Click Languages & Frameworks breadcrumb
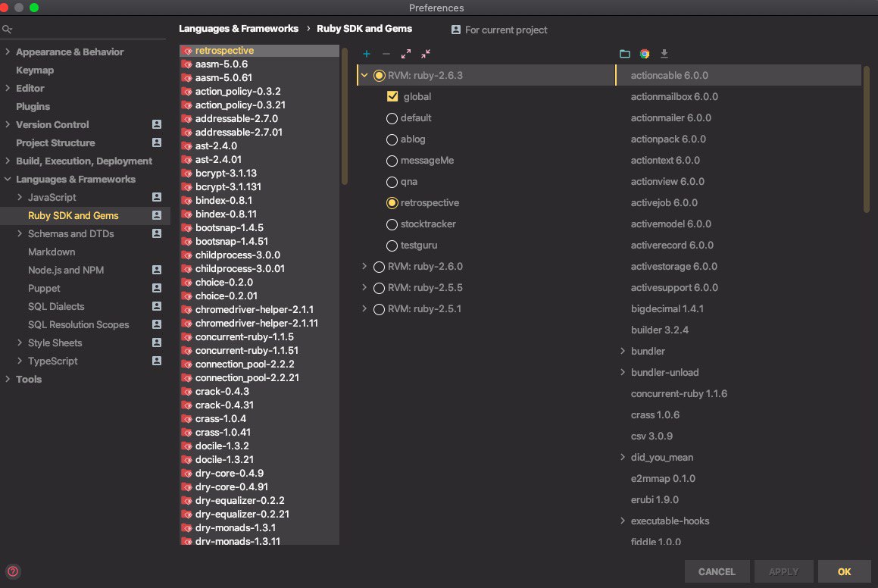Screen dimensions: 878x588 [x=239, y=29]
